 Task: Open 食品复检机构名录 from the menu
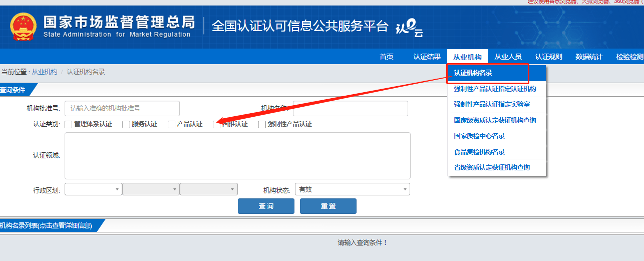(x=479, y=152)
